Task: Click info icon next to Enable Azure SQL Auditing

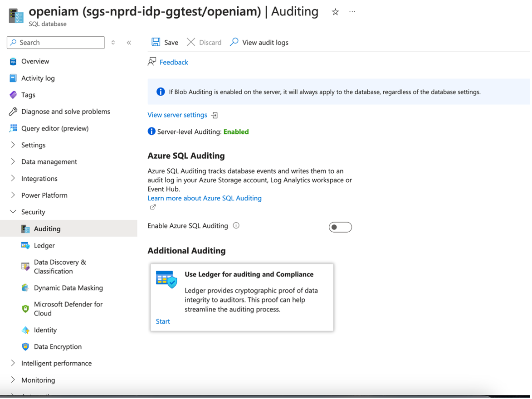Action: point(236,226)
